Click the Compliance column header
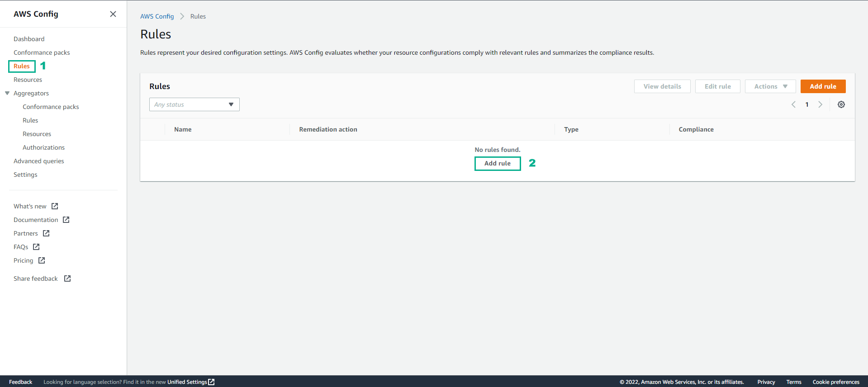The width and height of the screenshot is (868, 387). coord(696,129)
